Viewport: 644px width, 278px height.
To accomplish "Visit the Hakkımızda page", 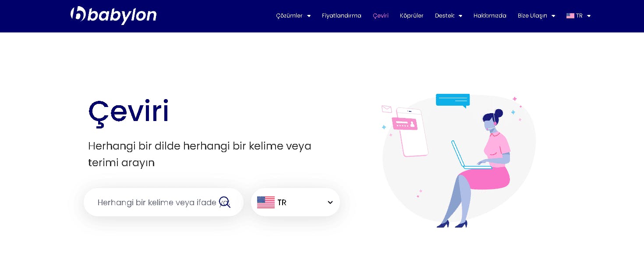I will pos(490,16).
